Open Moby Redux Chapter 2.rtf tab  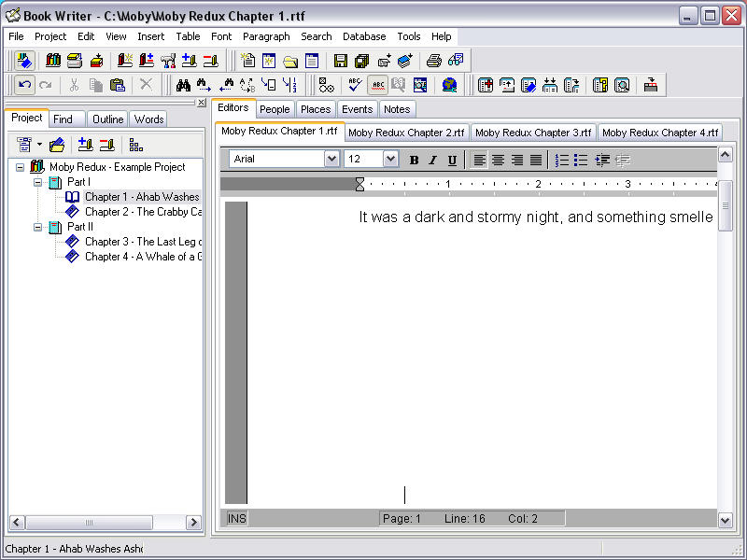[x=406, y=133]
